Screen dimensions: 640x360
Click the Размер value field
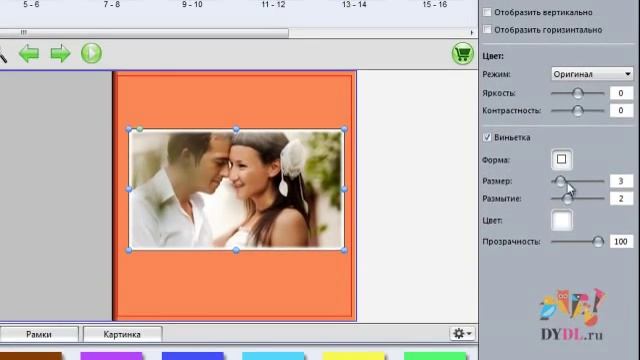tap(621, 181)
